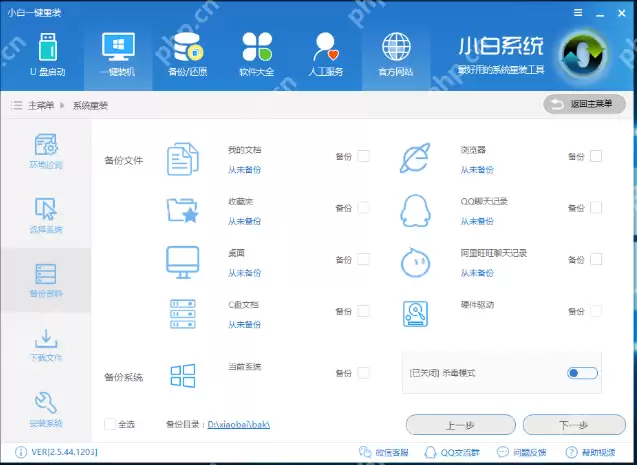Check the 阿里旺旺聊天记录 backup checkbox
This screenshot has width=637, height=465.
[x=596, y=259]
